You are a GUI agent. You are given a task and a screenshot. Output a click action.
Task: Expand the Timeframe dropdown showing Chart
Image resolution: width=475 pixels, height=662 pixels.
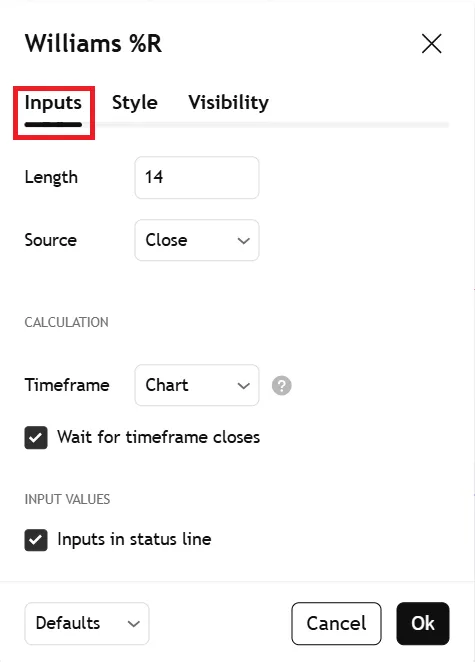click(197, 385)
